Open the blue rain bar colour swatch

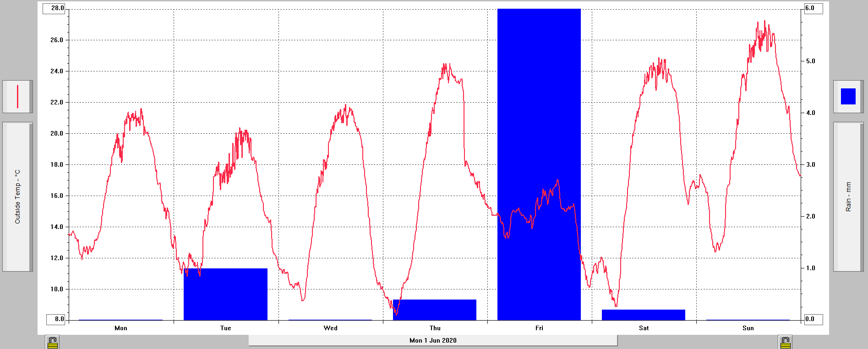tap(848, 97)
